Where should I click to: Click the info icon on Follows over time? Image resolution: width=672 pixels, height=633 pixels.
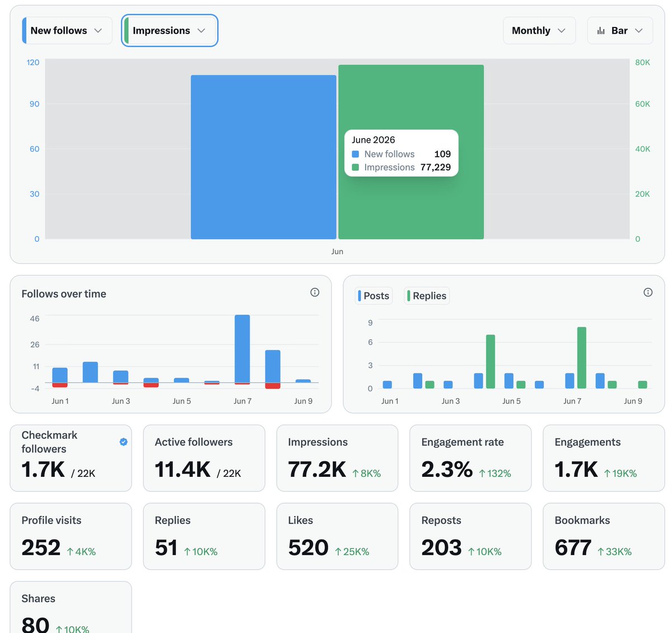click(x=315, y=292)
